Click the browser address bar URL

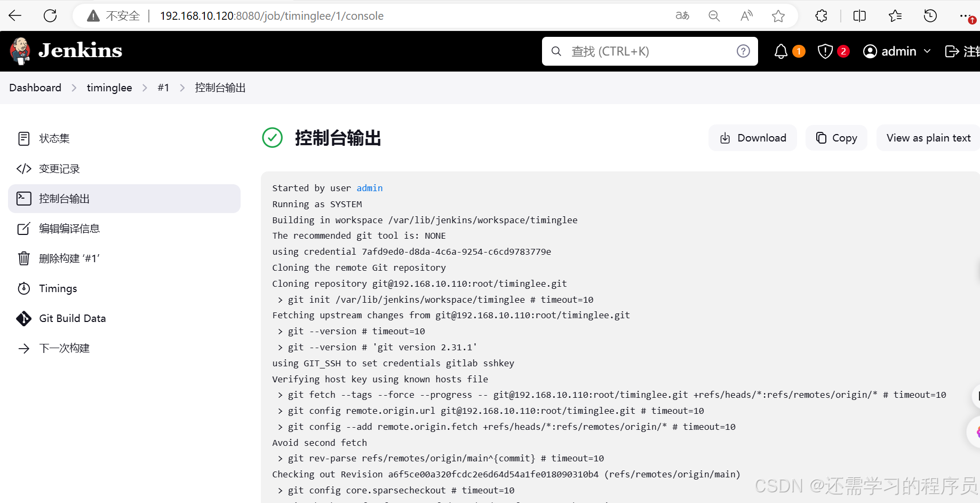(x=272, y=16)
